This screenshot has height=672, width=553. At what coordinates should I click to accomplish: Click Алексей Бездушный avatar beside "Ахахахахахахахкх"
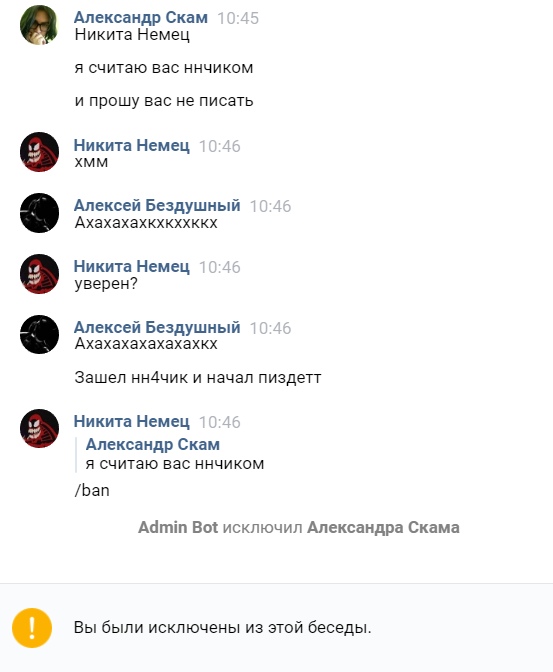pos(39,335)
